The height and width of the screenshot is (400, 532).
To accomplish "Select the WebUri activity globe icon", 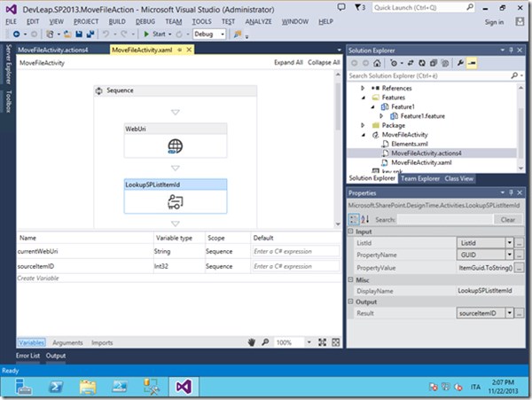I will (175, 146).
